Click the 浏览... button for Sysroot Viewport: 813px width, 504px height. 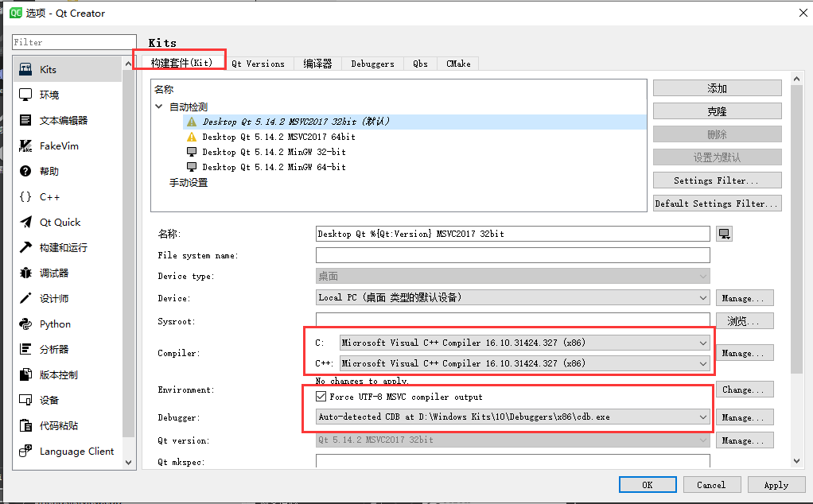pyautogui.click(x=745, y=321)
